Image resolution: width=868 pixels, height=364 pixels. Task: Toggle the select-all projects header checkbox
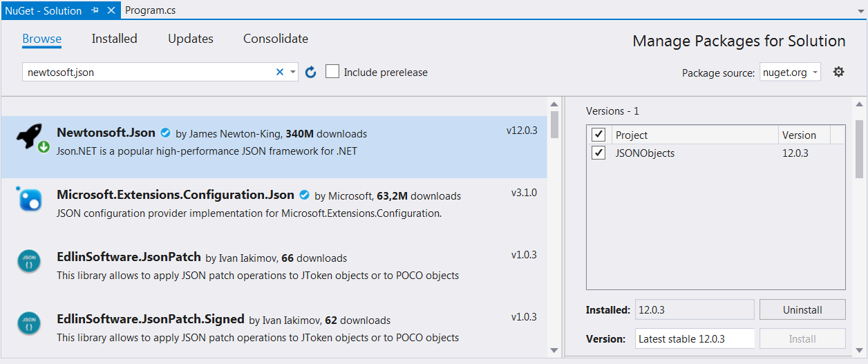coord(599,135)
